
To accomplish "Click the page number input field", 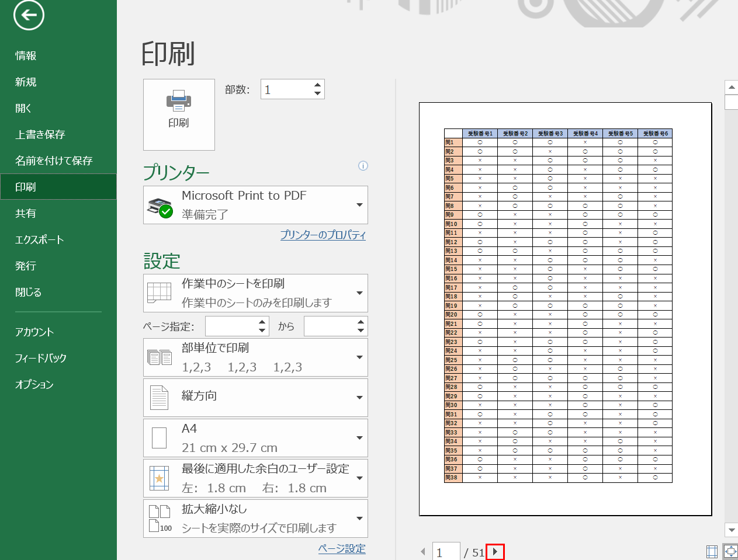I will pyautogui.click(x=446, y=551).
